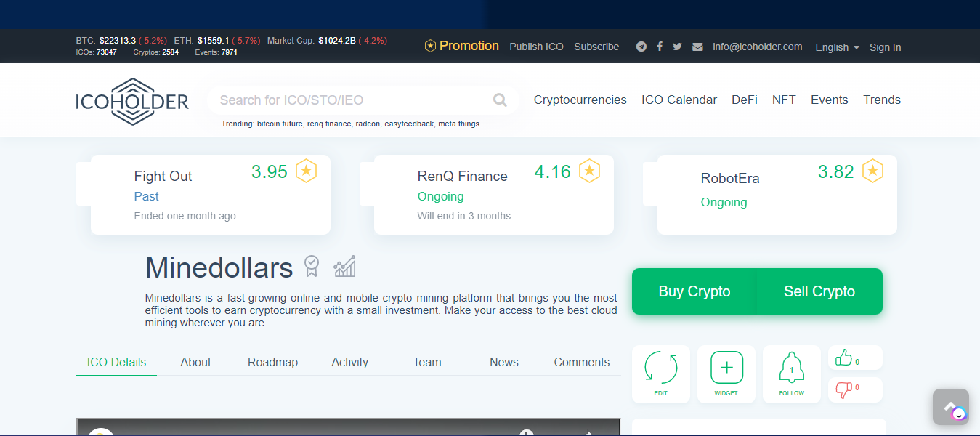The width and height of the screenshot is (980, 436).
Task: Click the star badge on Fight Out card
Action: click(x=306, y=171)
